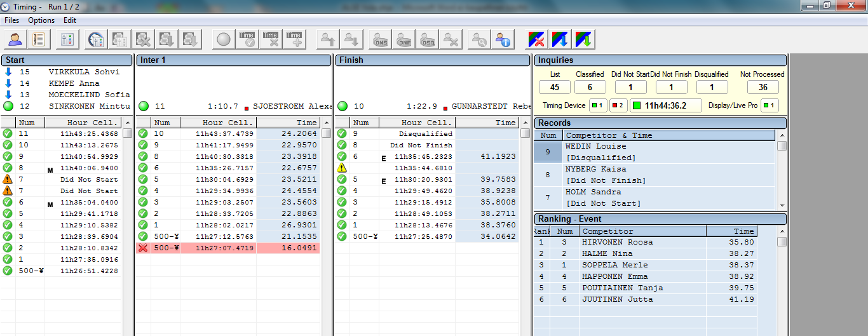This screenshot has height=336, width=868.
Task: Toggle Timing Device indicator 2
Action: pos(618,105)
